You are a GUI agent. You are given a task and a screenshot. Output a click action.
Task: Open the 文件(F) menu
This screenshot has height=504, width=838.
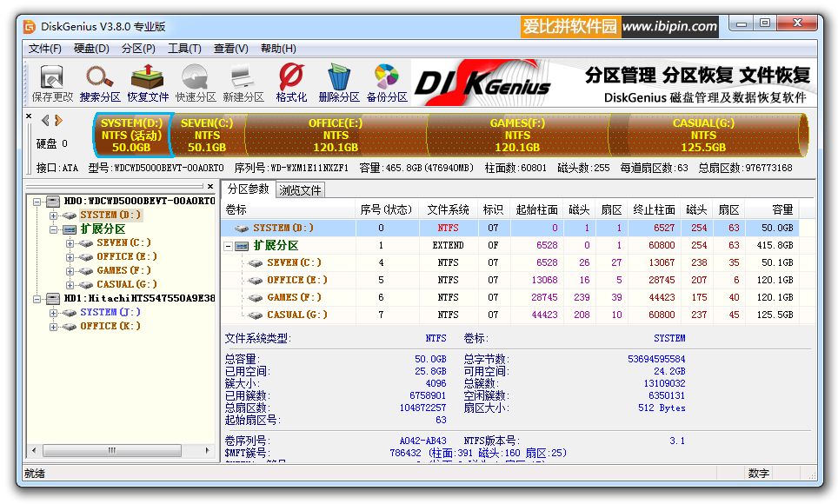[x=45, y=49]
